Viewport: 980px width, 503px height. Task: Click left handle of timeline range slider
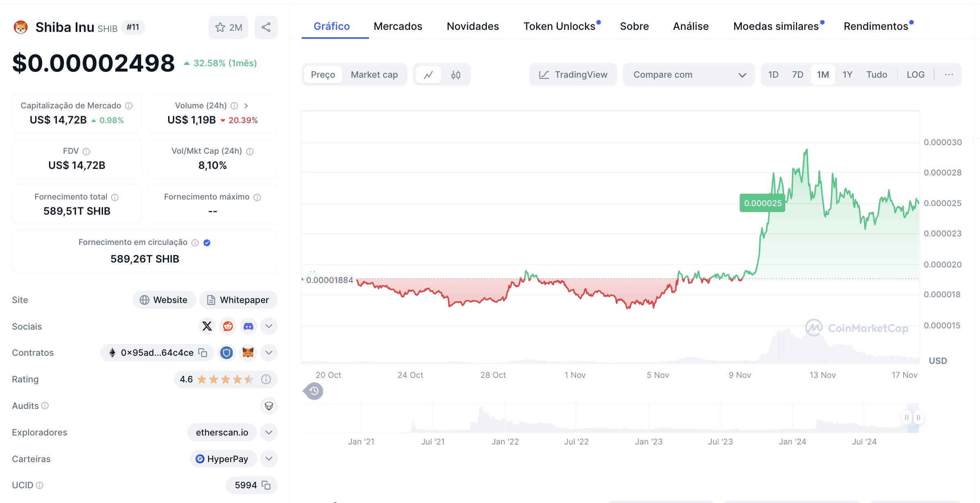point(907,418)
